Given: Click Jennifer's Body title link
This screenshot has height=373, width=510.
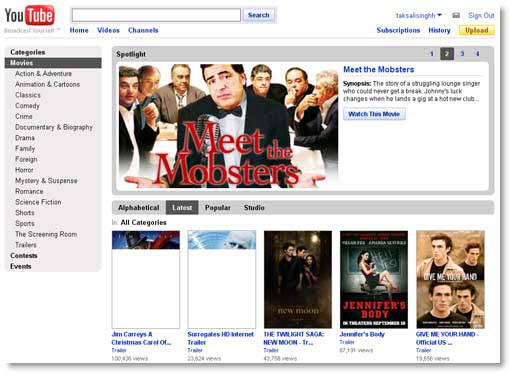Looking at the screenshot, I should (362, 334).
